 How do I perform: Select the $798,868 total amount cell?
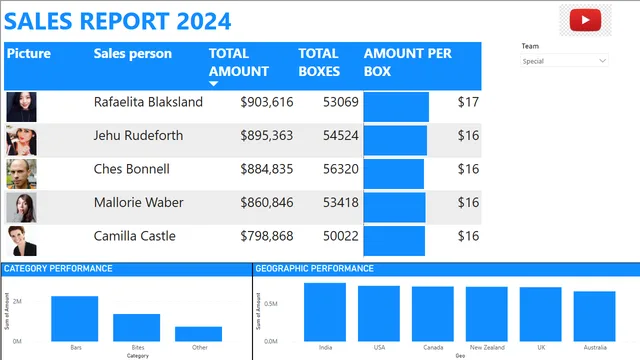click(267, 236)
